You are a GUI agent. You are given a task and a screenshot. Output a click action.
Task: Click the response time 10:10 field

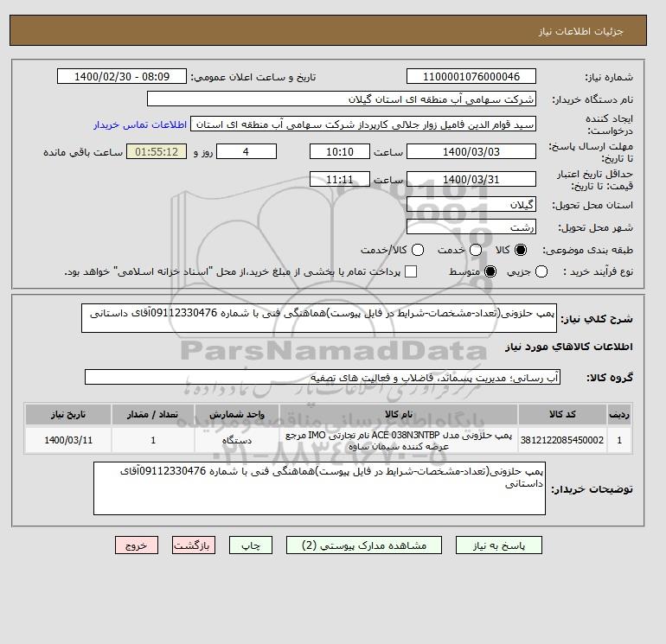tap(340, 151)
